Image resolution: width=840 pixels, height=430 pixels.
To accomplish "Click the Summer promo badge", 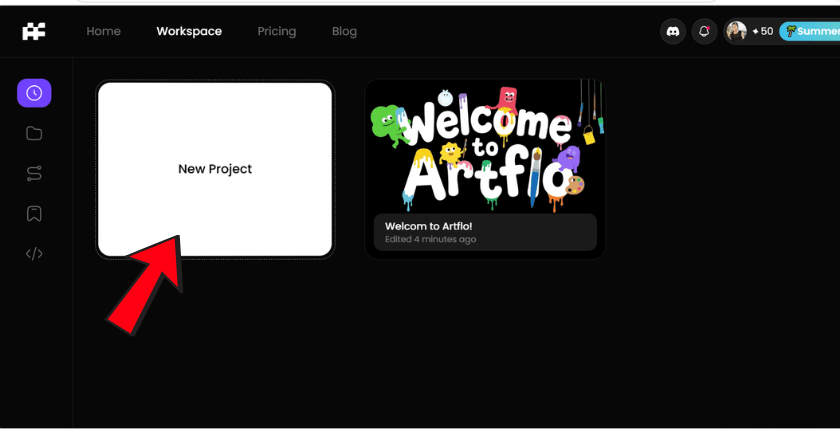I will click(809, 32).
